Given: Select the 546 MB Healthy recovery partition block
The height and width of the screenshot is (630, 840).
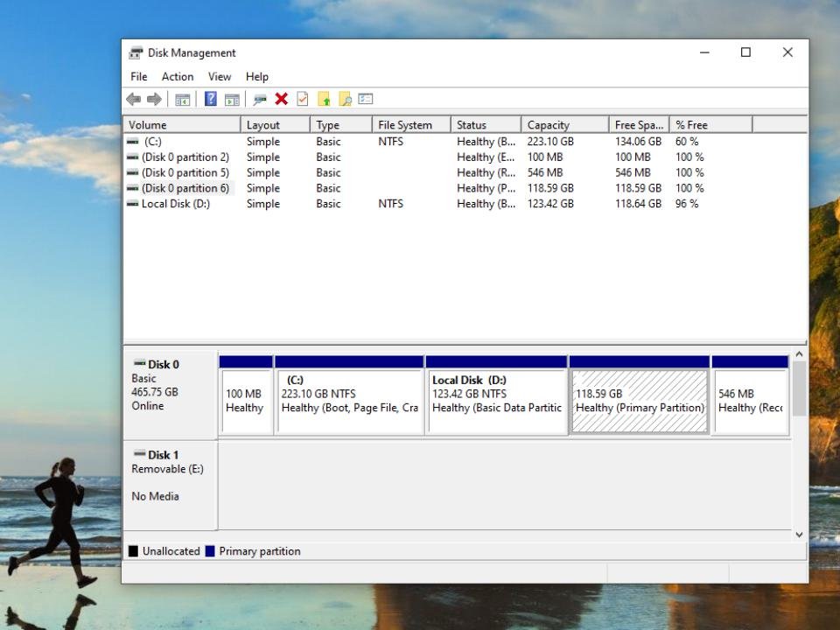Looking at the screenshot, I should [x=750, y=395].
